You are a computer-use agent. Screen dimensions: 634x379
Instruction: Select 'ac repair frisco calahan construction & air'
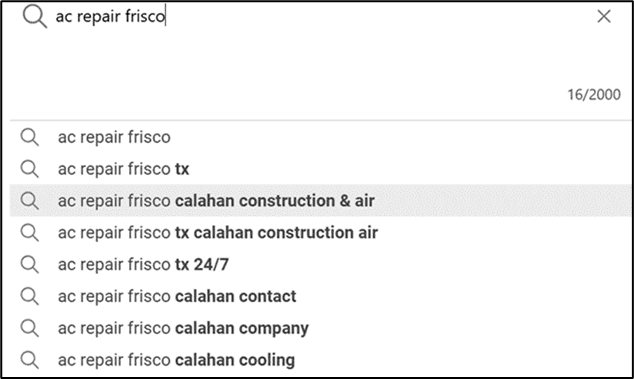click(321, 201)
